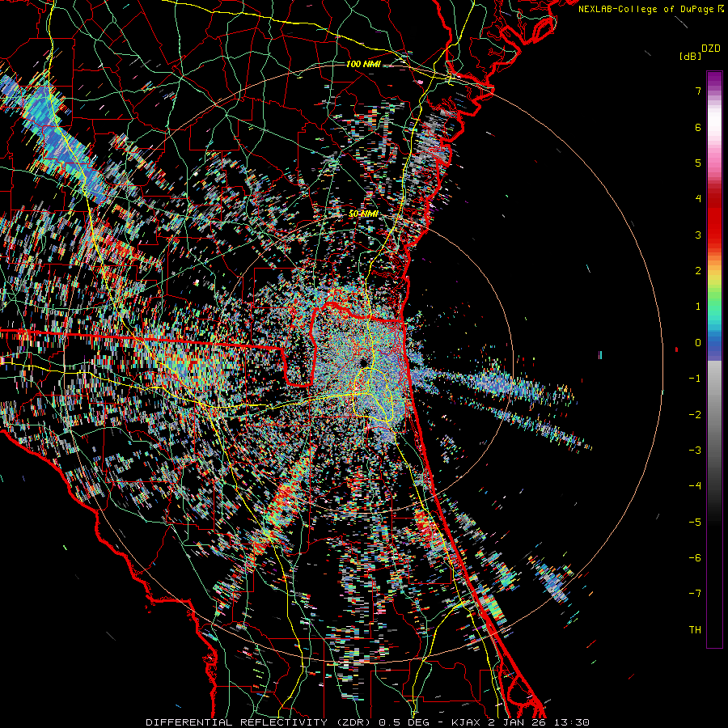Click the black radar site dot at center
Viewport: 728px width, 728px height.
(x=363, y=362)
